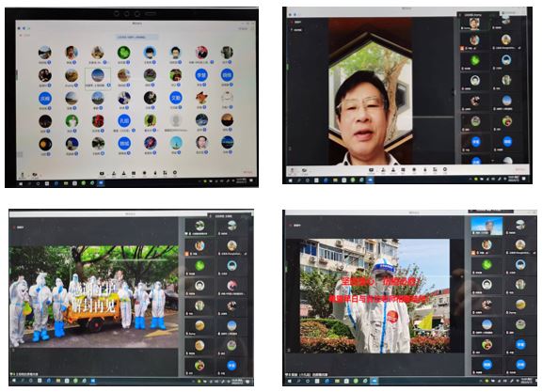542x392 pixels.
Task: Click the taskbar clock under the red-text volunteer window
Action: point(526,380)
